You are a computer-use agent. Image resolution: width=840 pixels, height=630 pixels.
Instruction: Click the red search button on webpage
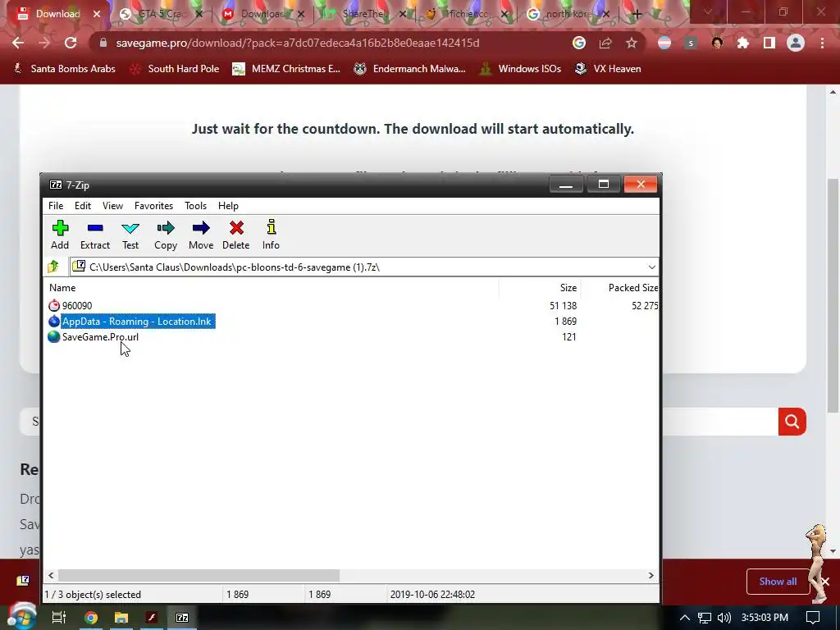(x=792, y=422)
